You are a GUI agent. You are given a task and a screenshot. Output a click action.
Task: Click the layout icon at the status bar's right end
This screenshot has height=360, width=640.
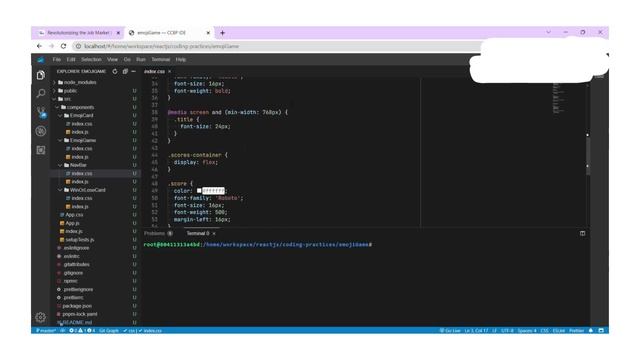pos(601,331)
